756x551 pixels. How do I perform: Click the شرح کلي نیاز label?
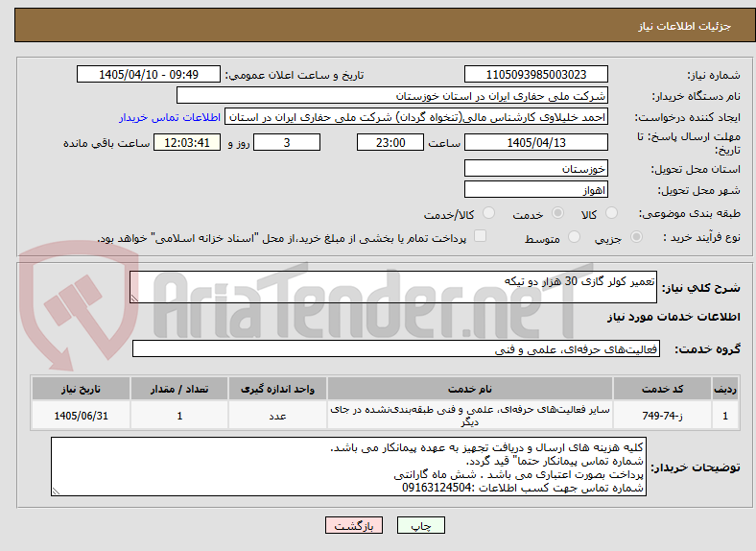[700, 288]
